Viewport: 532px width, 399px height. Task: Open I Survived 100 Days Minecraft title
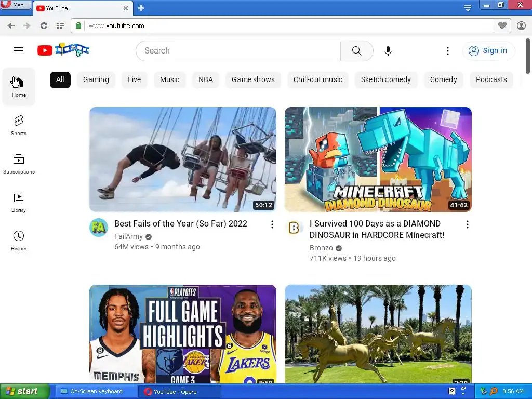click(377, 229)
